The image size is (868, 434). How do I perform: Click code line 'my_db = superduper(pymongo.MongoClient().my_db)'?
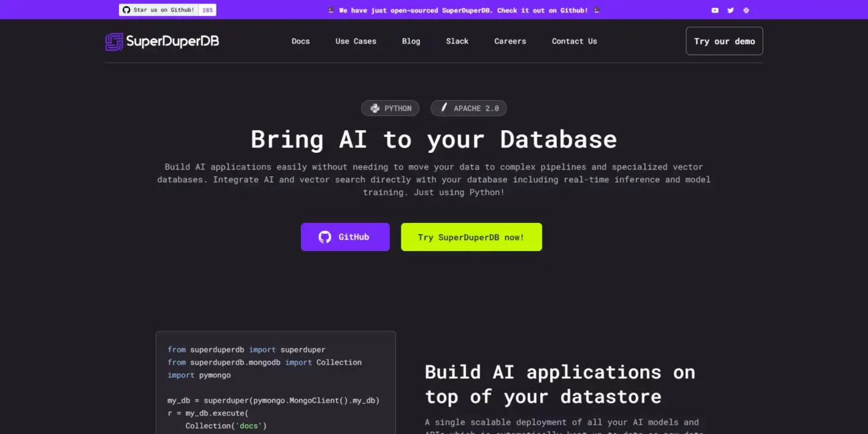(x=273, y=401)
